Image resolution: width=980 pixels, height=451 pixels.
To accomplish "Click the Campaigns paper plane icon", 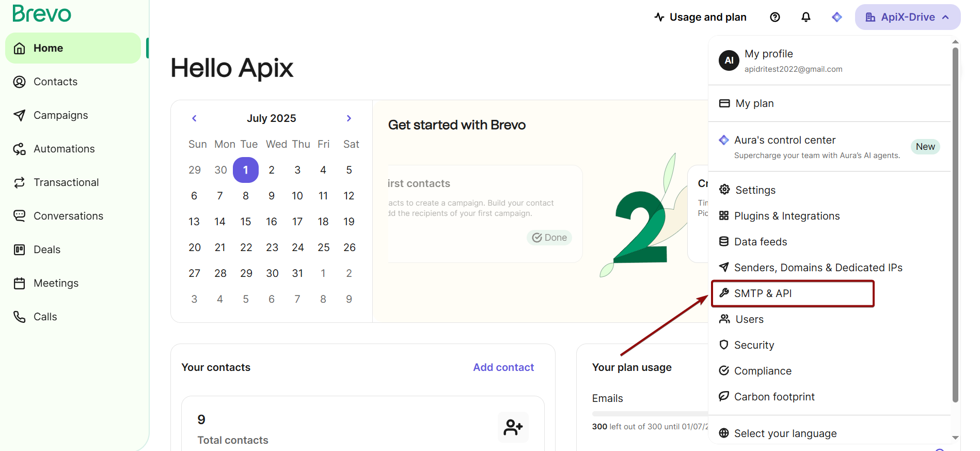I will pos(19,115).
